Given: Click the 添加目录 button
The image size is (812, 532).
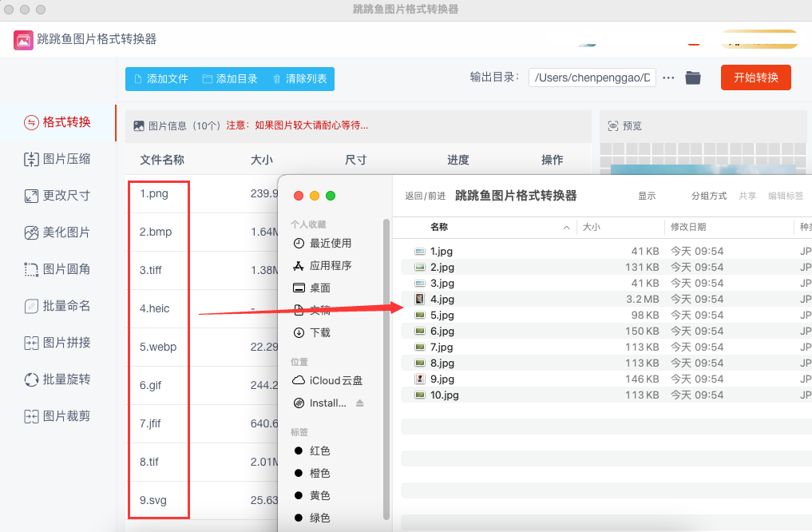Looking at the screenshot, I should [230, 79].
